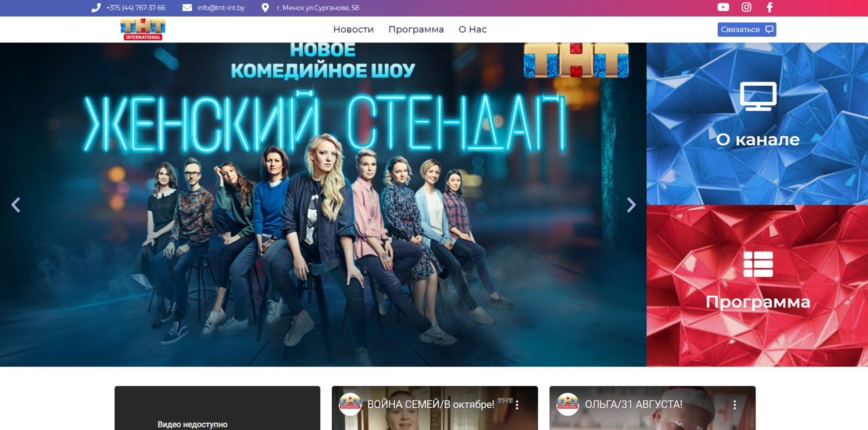Click address г. Минск ул.Сурганова, 58
Viewport: 868px width, 430px height.
(x=318, y=8)
